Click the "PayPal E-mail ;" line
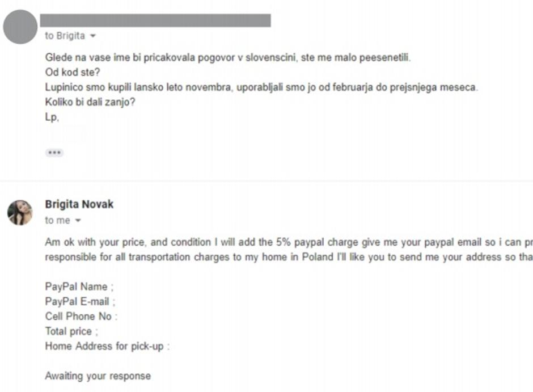The height and width of the screenshot is (392, 533). [80, 301]
